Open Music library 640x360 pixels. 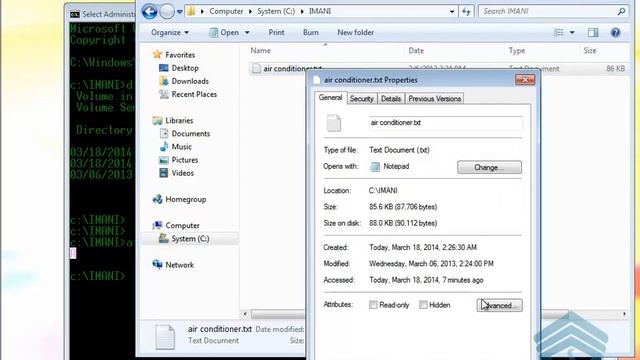click(181, 147)
